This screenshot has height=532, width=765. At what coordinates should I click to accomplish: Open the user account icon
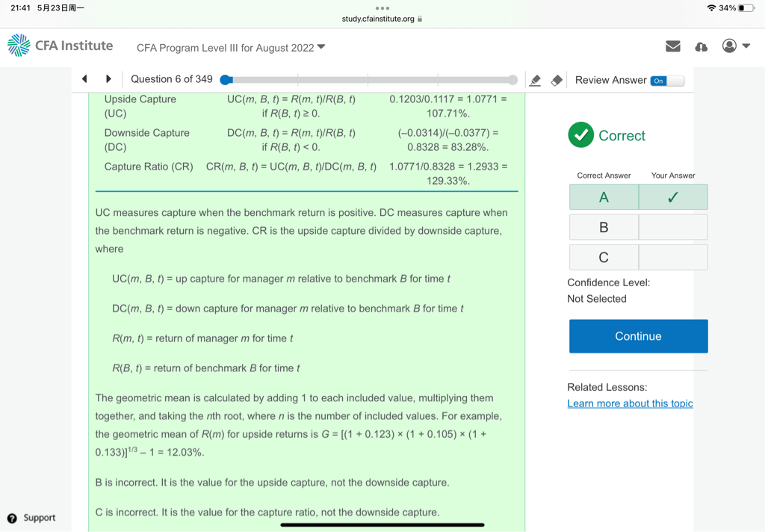click(x=729, y=46)
